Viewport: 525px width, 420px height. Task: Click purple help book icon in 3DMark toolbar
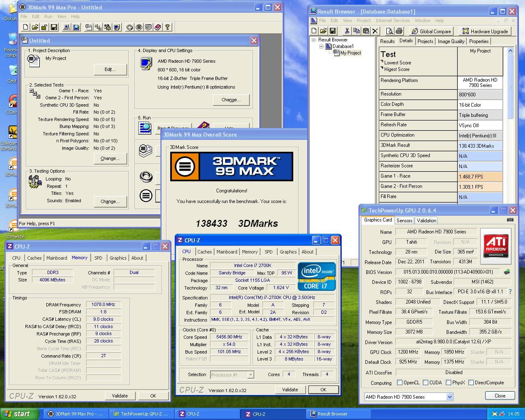click(x=158, y=27)
